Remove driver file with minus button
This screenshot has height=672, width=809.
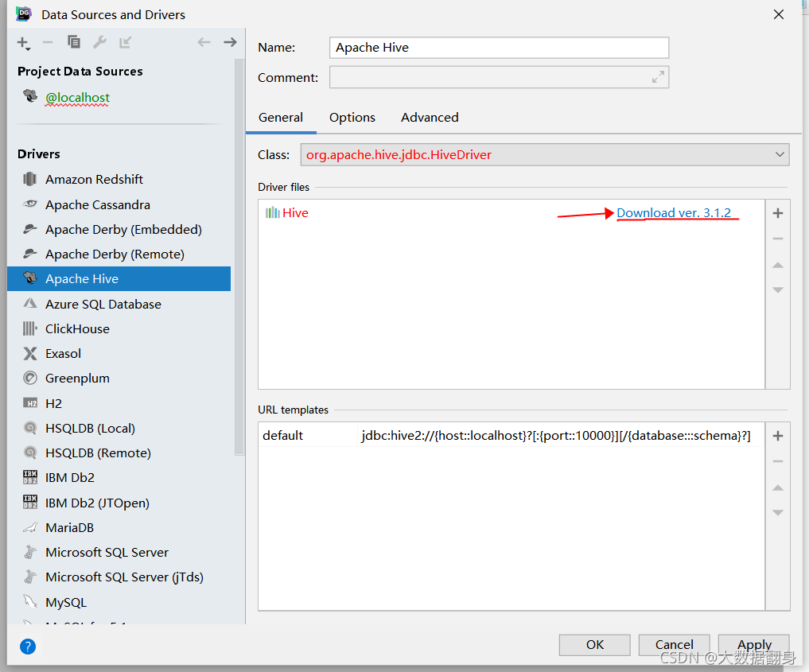click(x=778, y=239)
